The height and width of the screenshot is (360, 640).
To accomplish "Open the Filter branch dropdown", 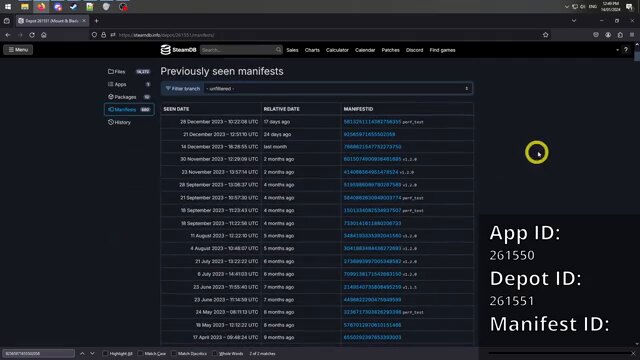I will click(x=338, y=89).
